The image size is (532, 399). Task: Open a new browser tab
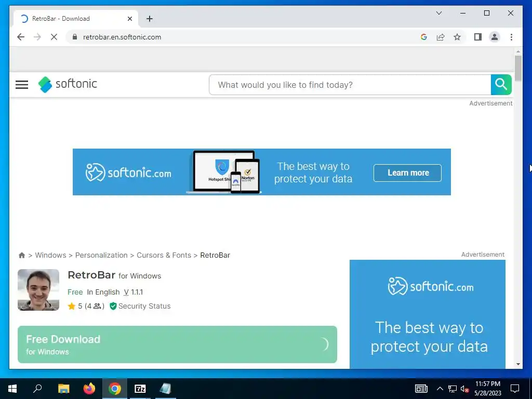[150, 19]
